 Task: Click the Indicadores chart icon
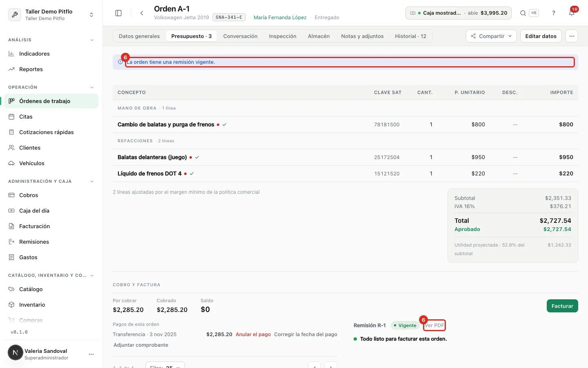click(11, 54)
